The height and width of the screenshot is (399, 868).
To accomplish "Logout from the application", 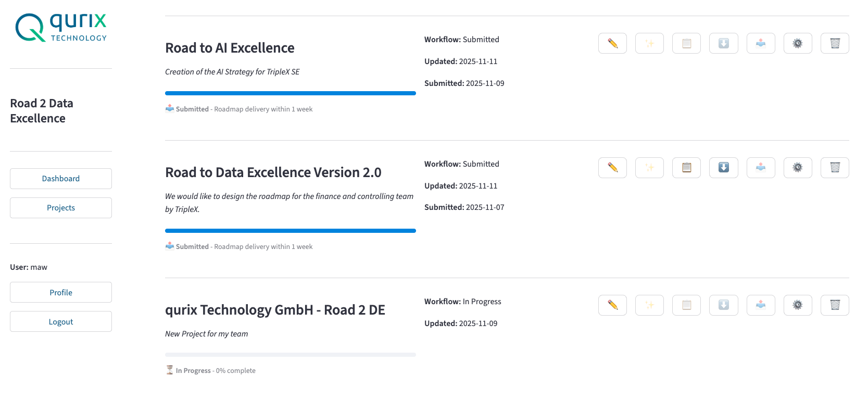I will pyautogui.click(x=60, y=321).
